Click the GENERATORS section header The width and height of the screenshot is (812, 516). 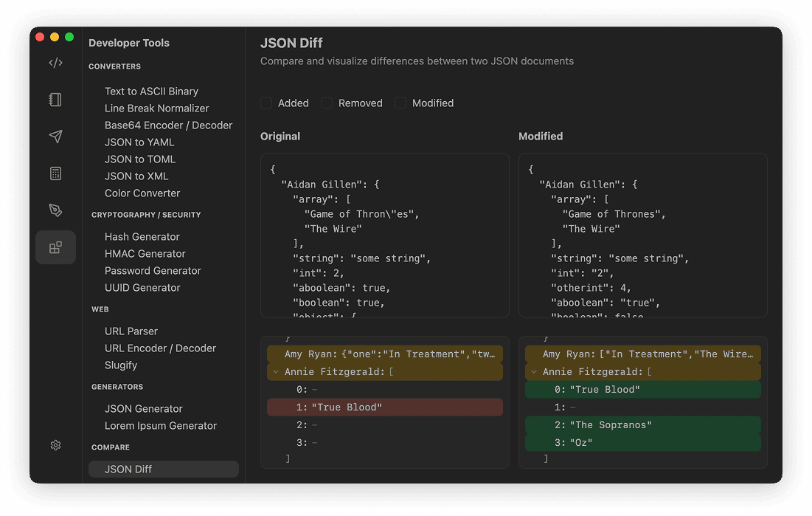pos(117,387)
